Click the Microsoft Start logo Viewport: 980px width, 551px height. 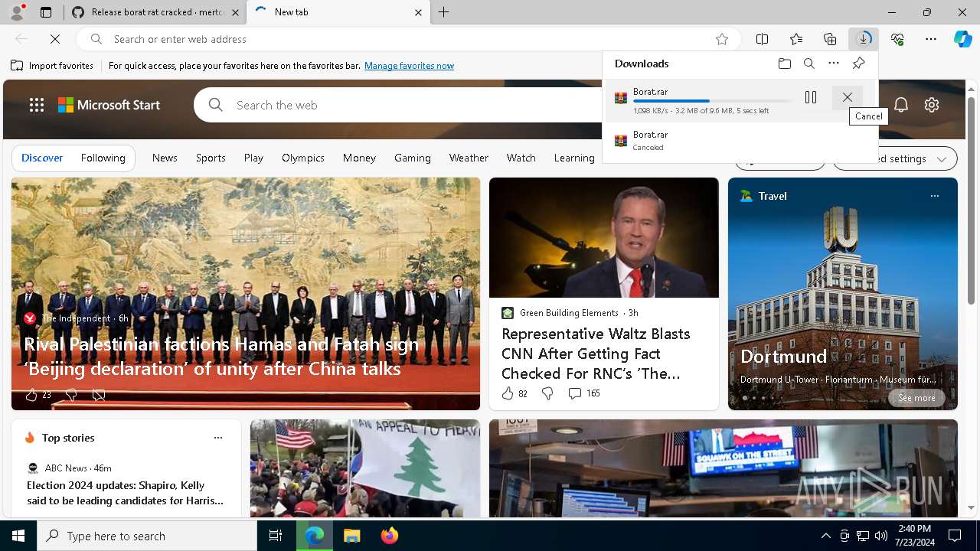[109, 105]
